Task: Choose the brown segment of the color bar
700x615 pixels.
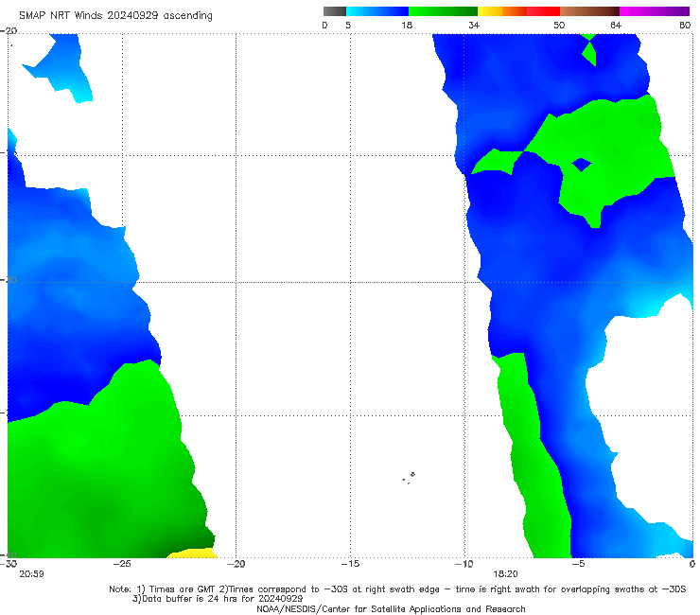Action: coord(589,11)
